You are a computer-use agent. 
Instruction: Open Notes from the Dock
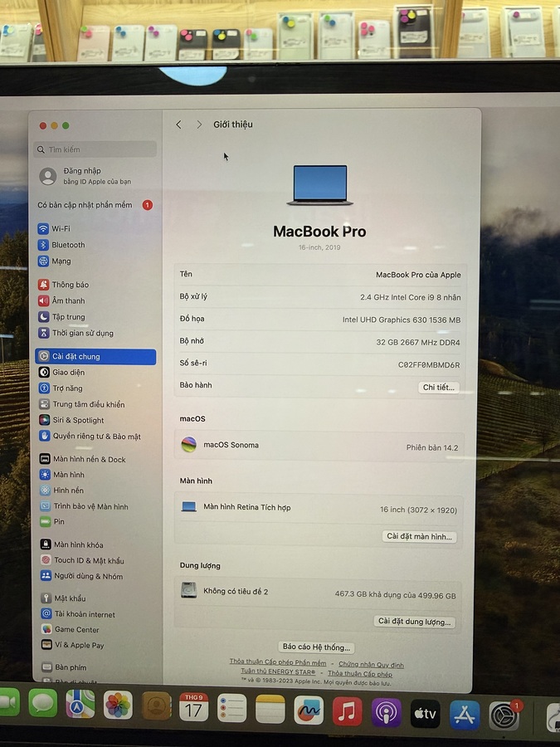(x=270, y=710)
